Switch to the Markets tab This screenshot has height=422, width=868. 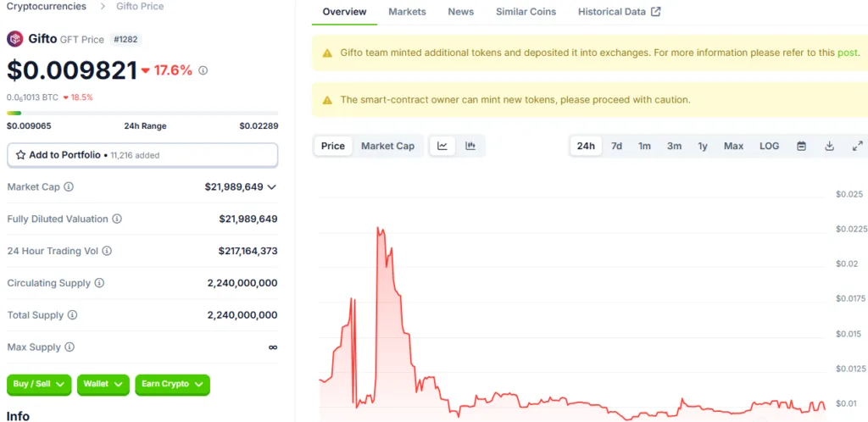pyautogui.click(x=408, y=12)
